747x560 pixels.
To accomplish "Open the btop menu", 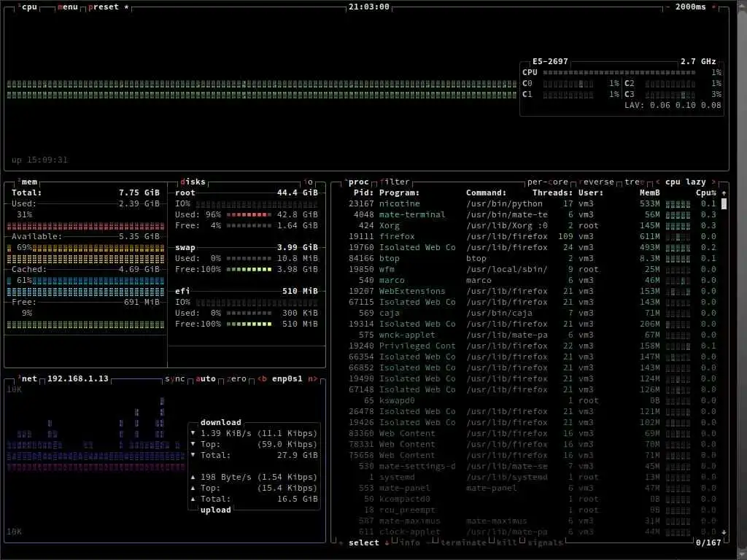I will tap(67, 7).
